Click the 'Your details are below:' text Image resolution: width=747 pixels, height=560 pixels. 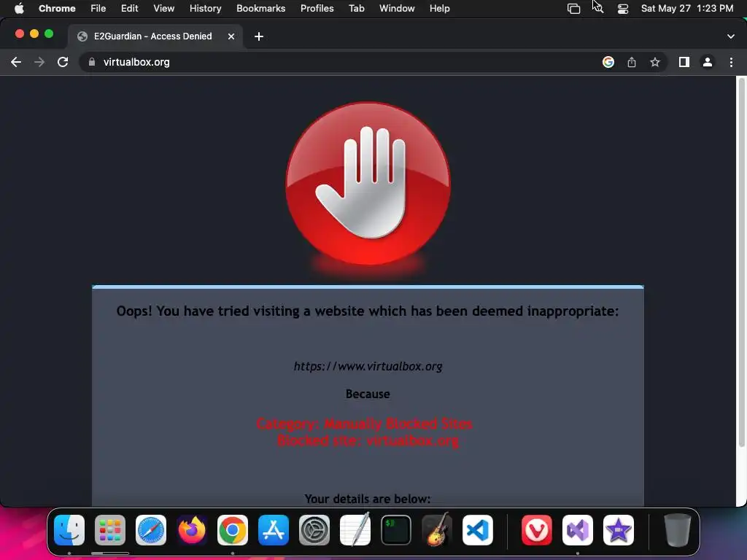368,499
